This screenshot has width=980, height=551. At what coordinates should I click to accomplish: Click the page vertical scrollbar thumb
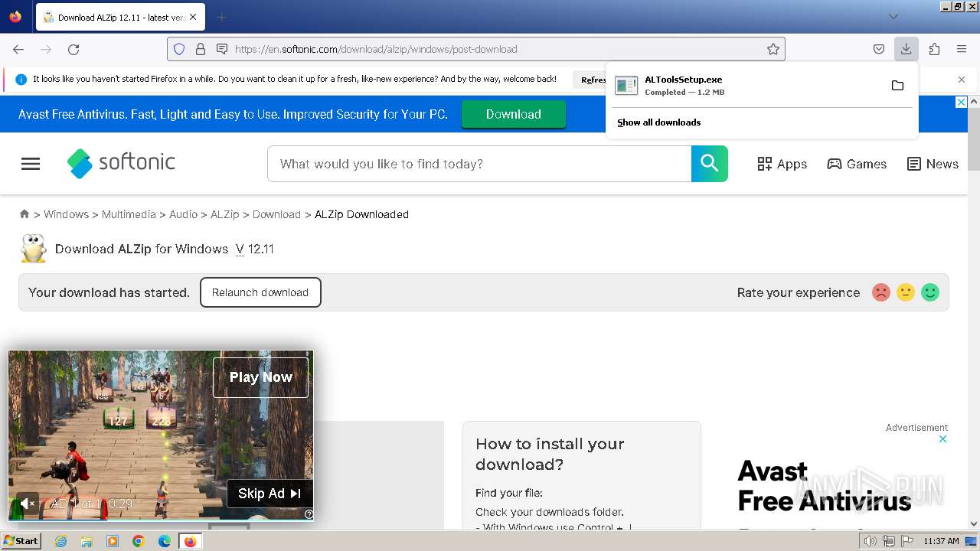point(974,139)
